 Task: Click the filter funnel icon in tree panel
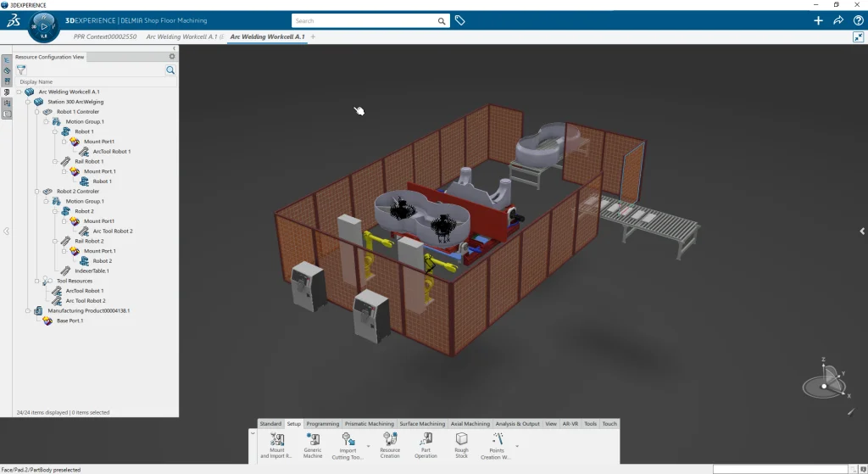click(x=22, y=70)
